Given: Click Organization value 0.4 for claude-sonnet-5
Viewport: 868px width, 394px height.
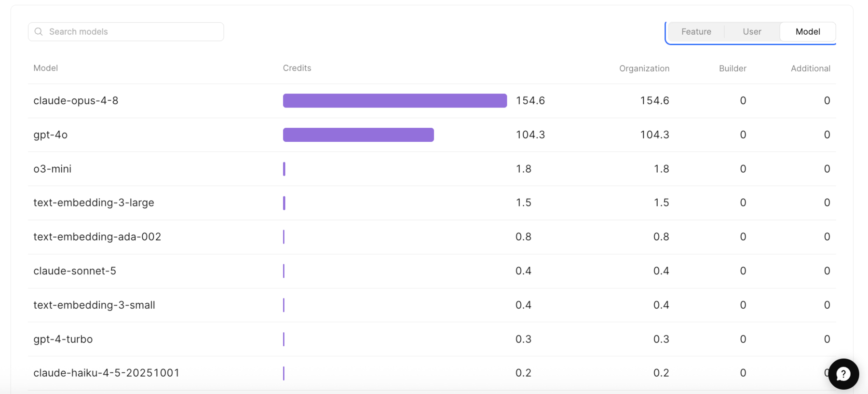Looking at the screenshot, I should coord(662,271).
